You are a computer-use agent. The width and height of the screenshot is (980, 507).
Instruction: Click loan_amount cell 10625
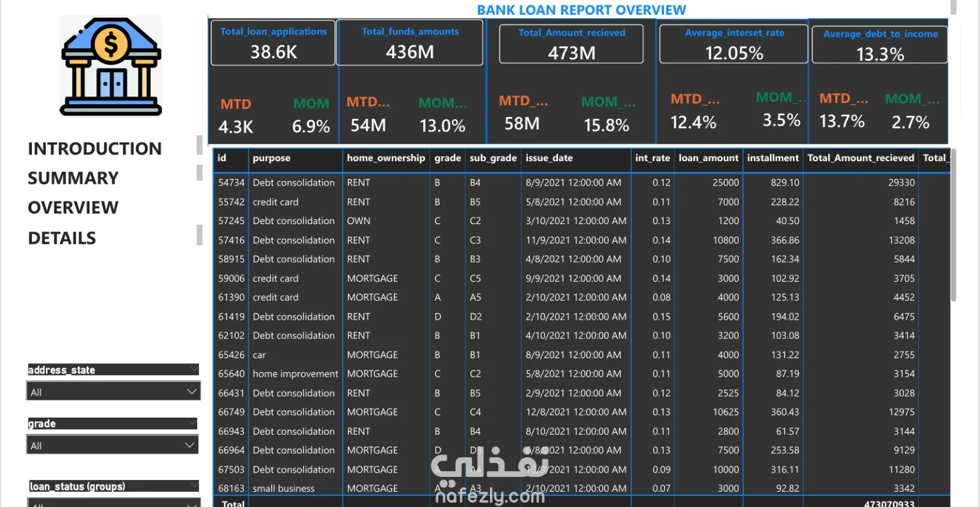[x=726, y=412]
